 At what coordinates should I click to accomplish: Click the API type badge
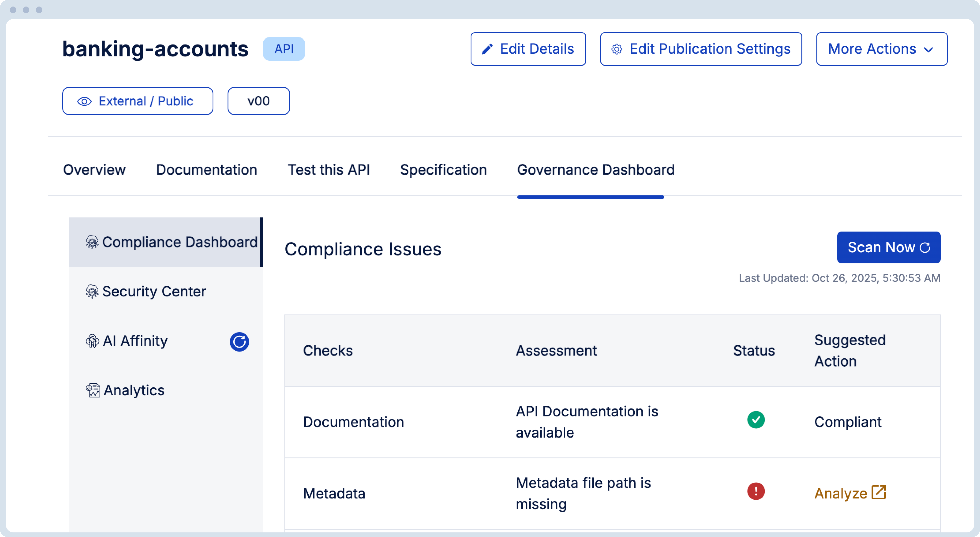click(284, 49)
